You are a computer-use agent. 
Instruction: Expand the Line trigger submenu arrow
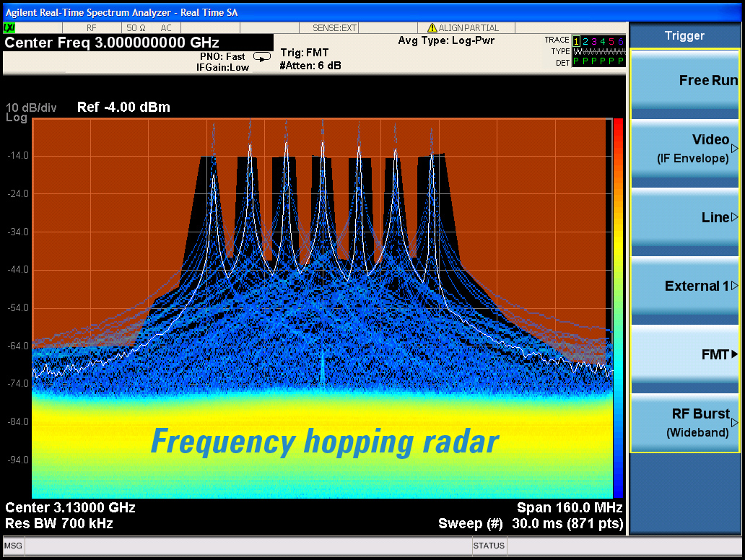(x=734, y=217)
